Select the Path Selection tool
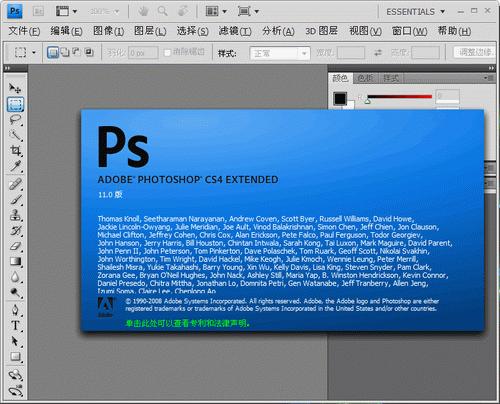The image size is (500, 404). [x=15, y=341]
